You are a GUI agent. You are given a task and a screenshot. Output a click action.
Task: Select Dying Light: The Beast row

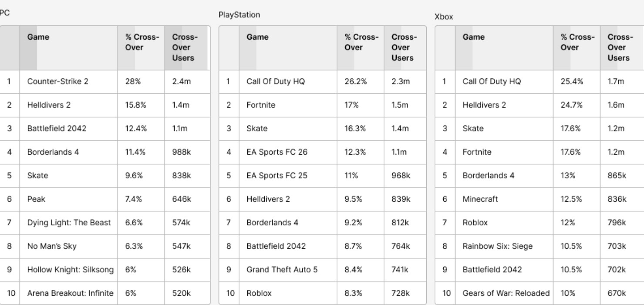coord(105,223)
